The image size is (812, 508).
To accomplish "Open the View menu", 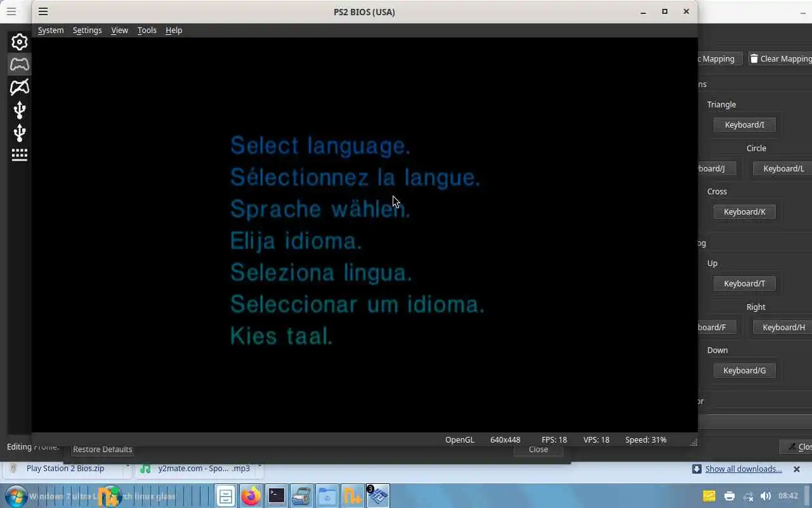I will click(119, 30).
